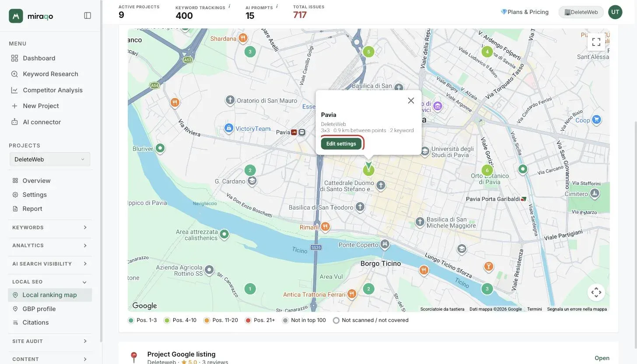Screen dimensions: 637x364
Task: Expand the Keywords section
Action: coord(50,227)
